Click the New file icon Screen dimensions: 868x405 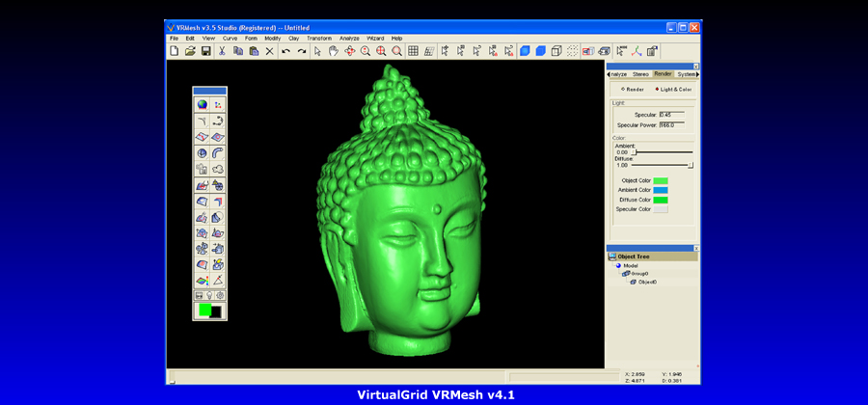coord(174,51)
